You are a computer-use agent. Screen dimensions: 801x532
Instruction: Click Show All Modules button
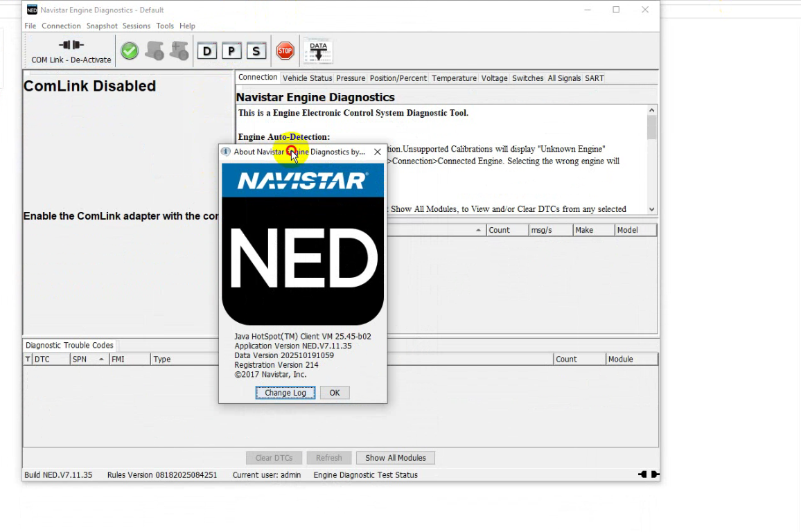click(396, 457)
